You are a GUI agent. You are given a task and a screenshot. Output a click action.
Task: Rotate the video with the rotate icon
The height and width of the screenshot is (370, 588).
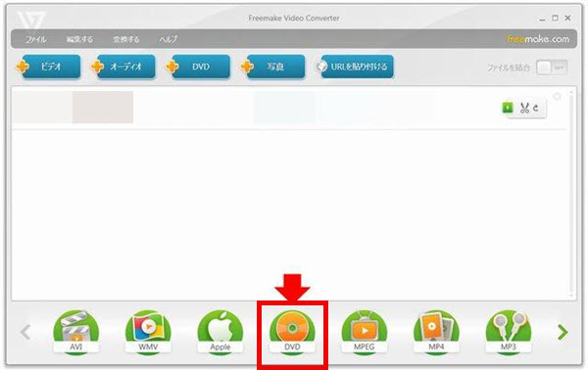click(x=536, y=108)
